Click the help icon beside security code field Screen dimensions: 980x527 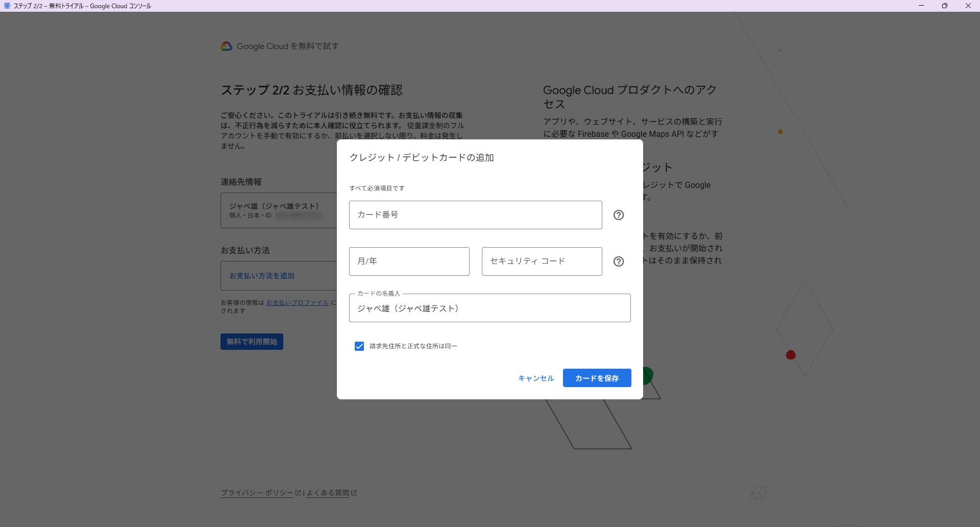click(618, 261)
